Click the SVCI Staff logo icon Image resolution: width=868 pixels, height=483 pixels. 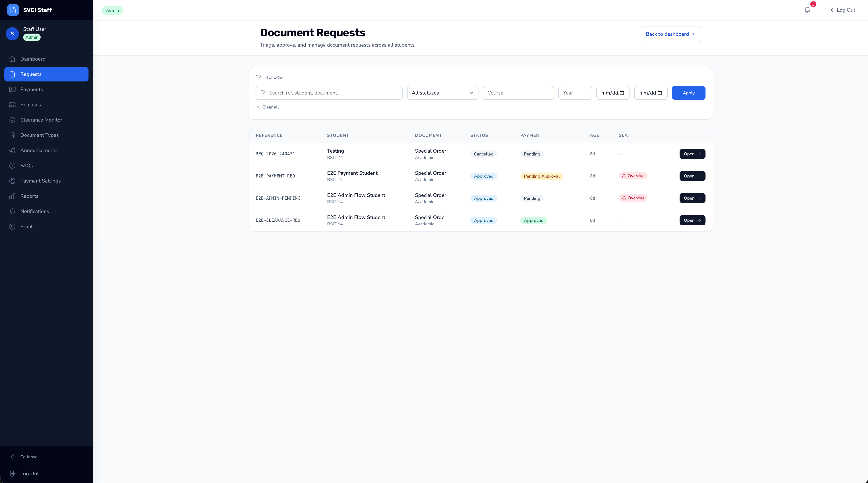[x=13, y=10]
